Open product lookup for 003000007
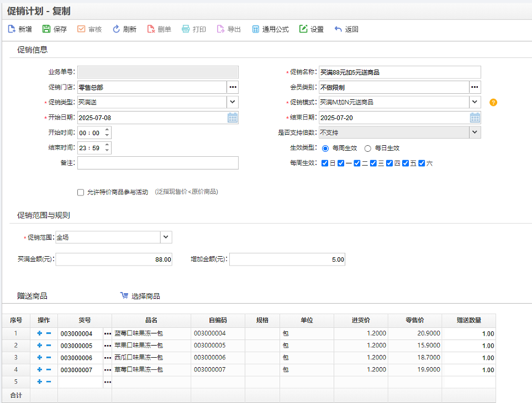Image resolution: width=532 pixels, height=403 pixels. pyautogui.click(x=108, y=370)
